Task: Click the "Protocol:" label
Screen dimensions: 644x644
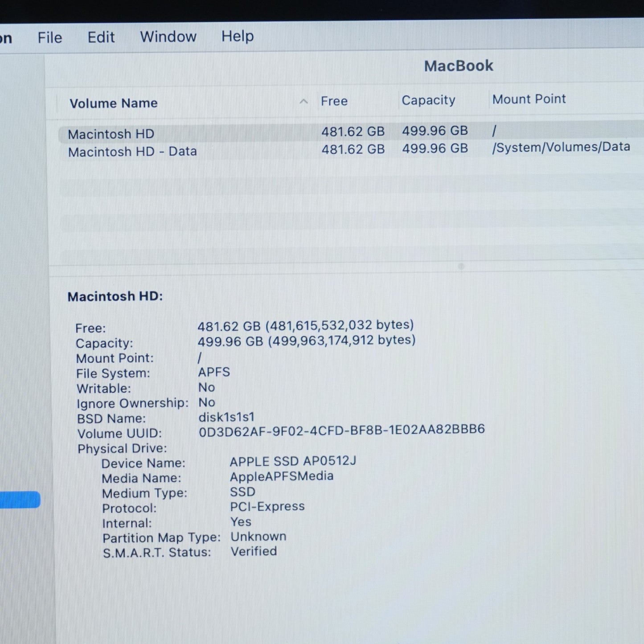Action: pyautogui.click(x=129, y=509)
